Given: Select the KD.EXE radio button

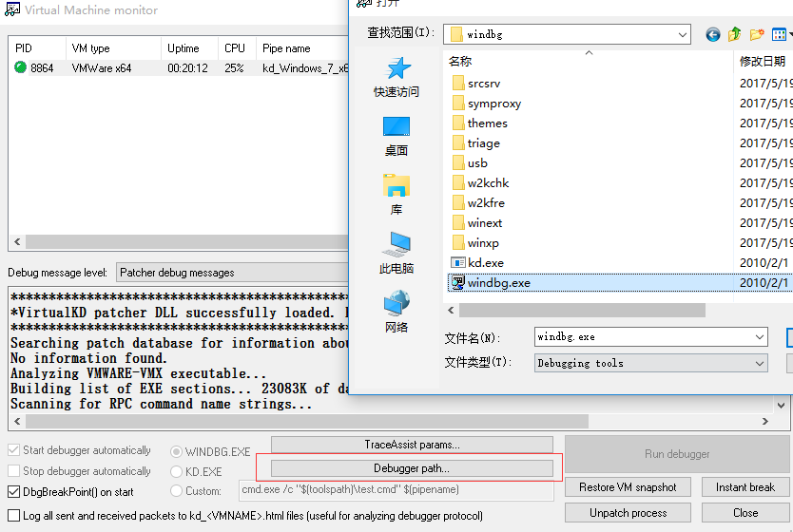Looking at the screenshot, I should click(176, 471).
